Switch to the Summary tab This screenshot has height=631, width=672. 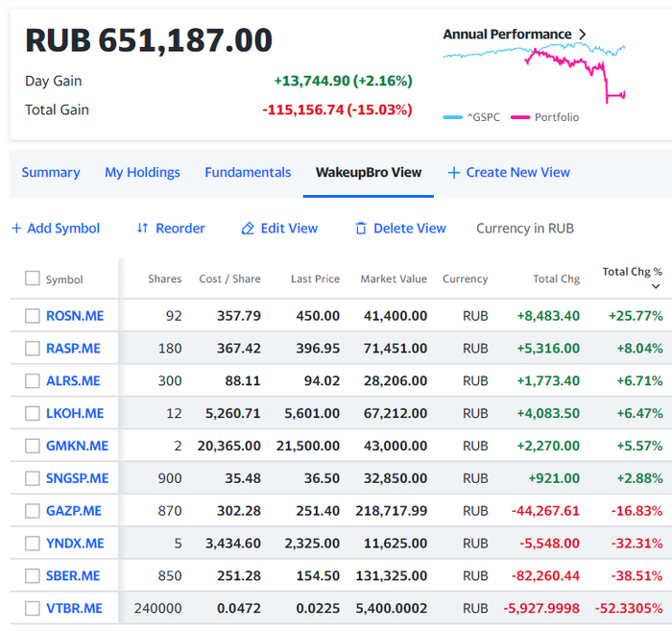pyautogui.click(x=51, y=173)
